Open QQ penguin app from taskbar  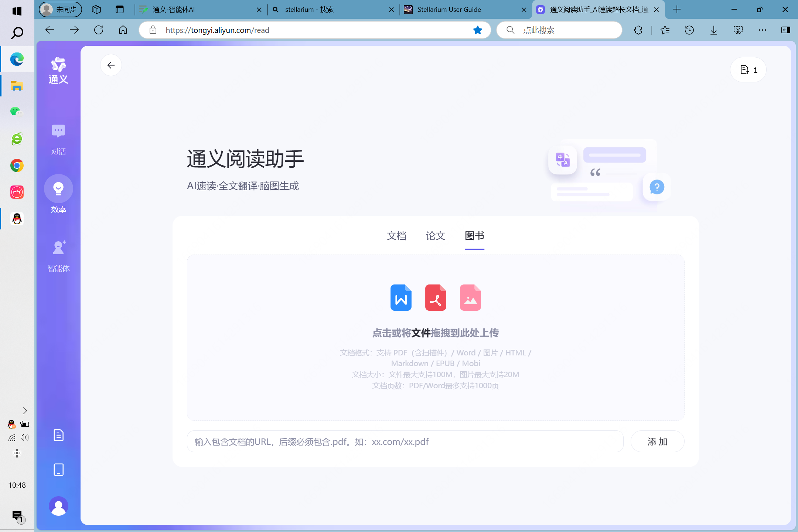pos(17,219)
